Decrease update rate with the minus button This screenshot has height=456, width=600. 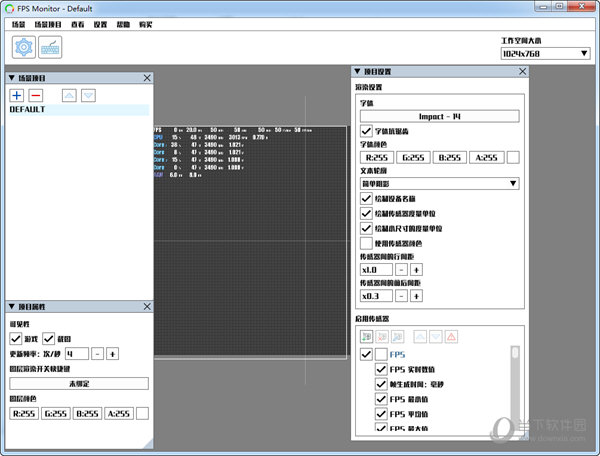coord(98,354)
